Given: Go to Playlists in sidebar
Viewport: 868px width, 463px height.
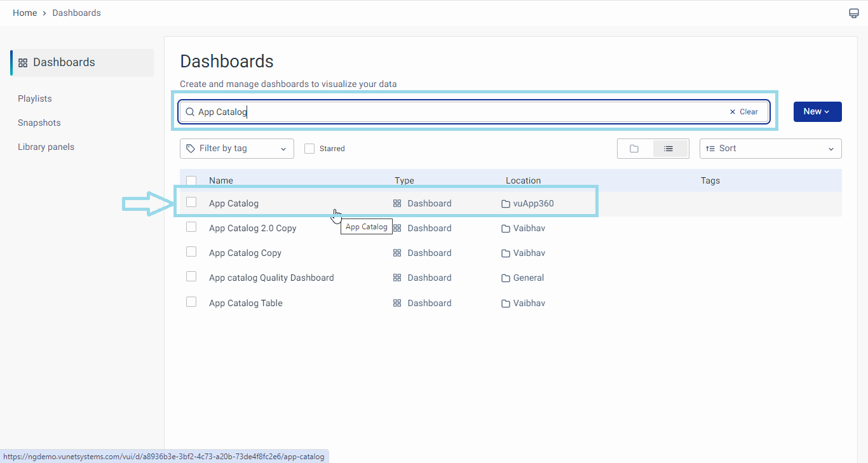Looking at the screenshot, I should pyautogui.click(x=35, y=98).
